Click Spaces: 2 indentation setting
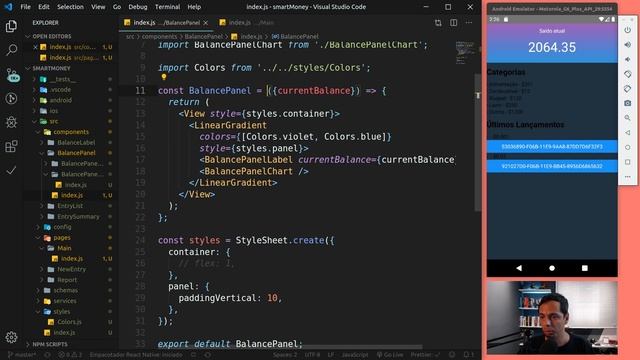Viewport: 640px width, 360px height. (x=285, y=355)
